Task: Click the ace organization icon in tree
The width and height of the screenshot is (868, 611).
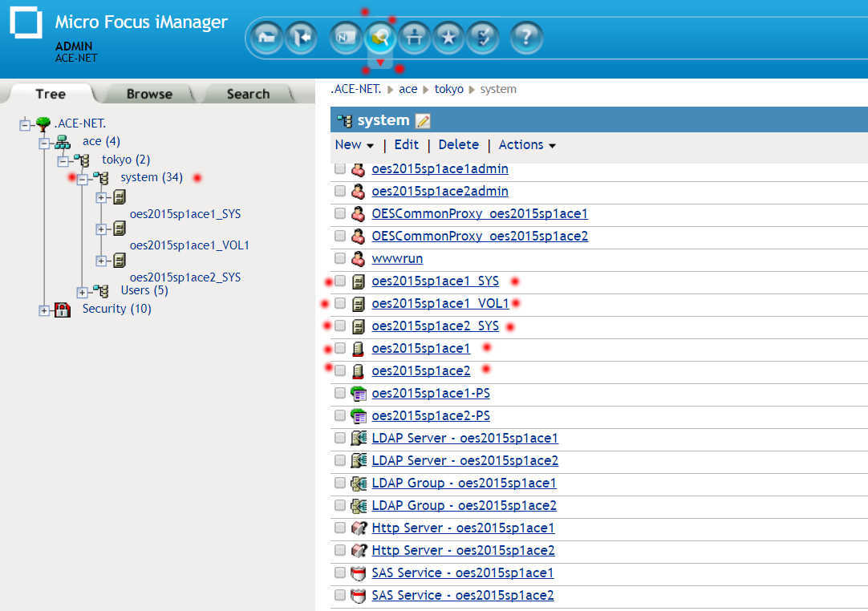Action: (x=63, y=142)
